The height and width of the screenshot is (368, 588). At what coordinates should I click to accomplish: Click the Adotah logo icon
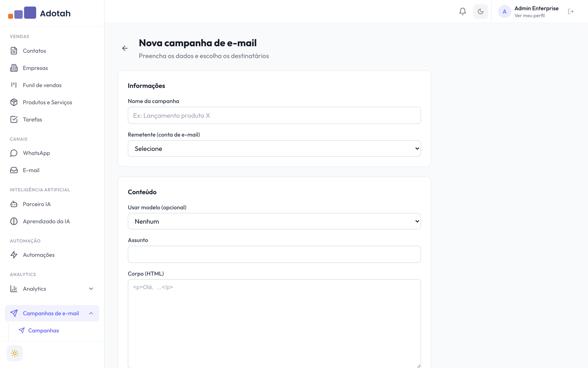point(22,13)
